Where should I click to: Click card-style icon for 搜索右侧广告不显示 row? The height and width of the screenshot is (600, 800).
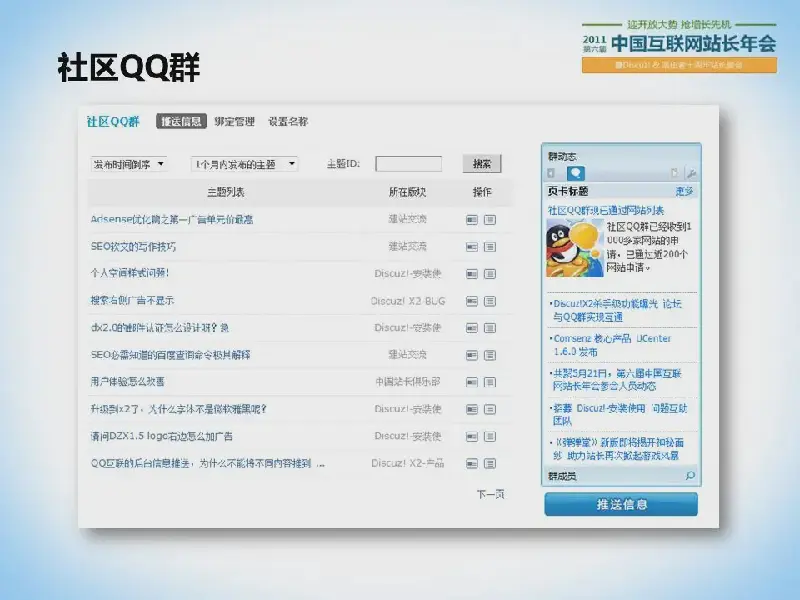point(472,301)
